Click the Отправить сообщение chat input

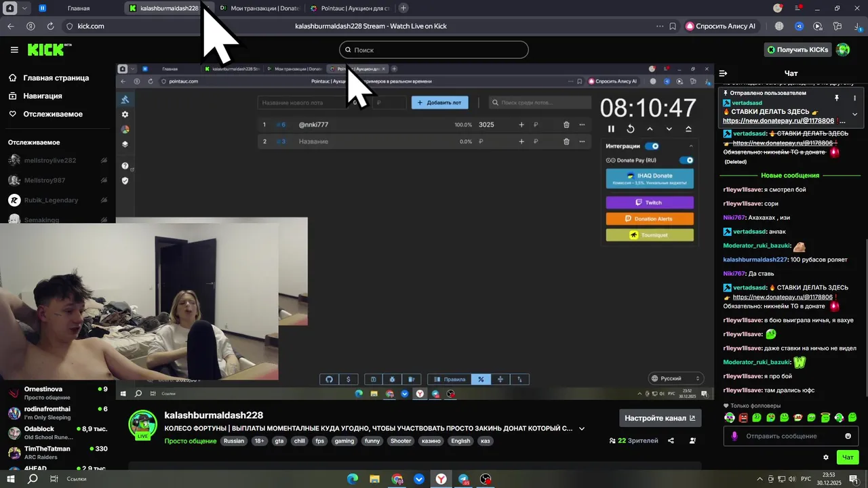click(792, 436)
